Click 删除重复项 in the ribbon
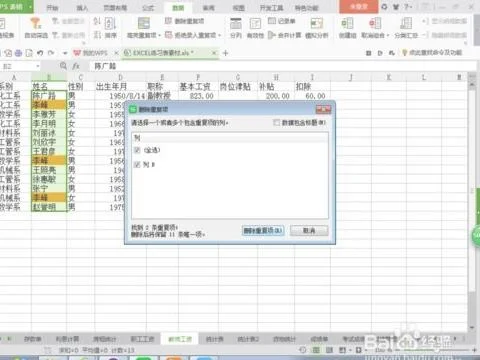 [184, 21]
